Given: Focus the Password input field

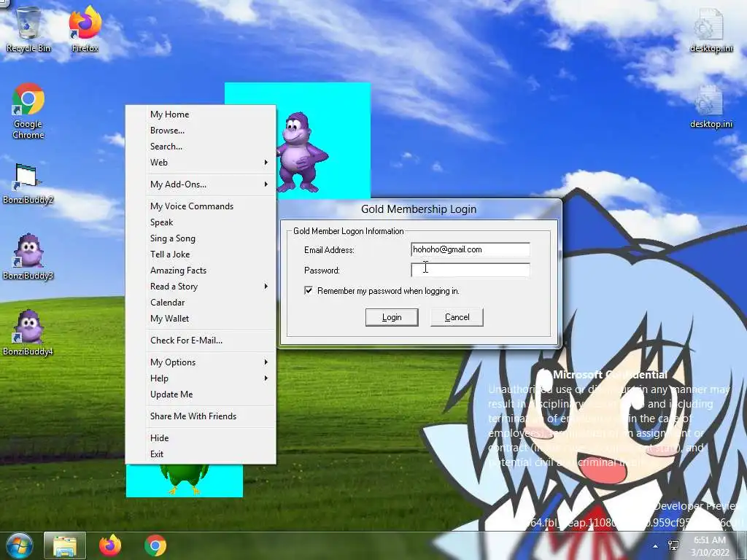Looking at the screenshot, I should tap(471, 270).
